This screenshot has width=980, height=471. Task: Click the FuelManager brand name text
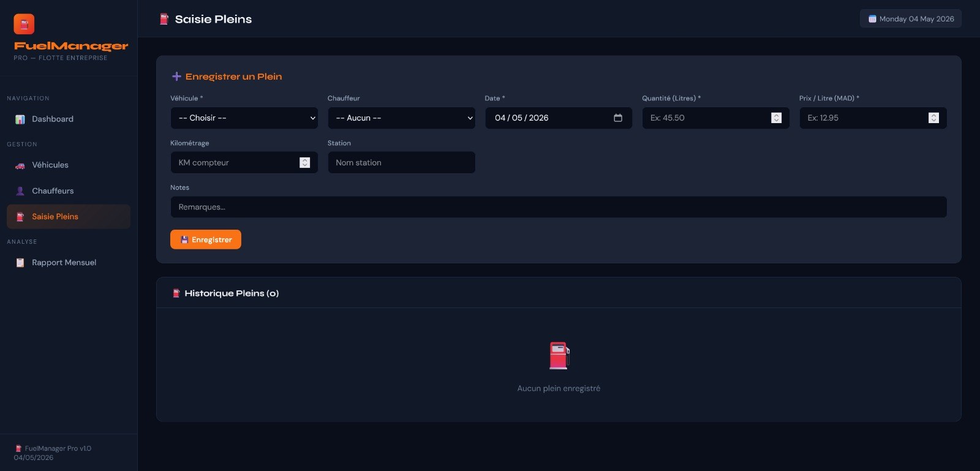tap(71, 46)
